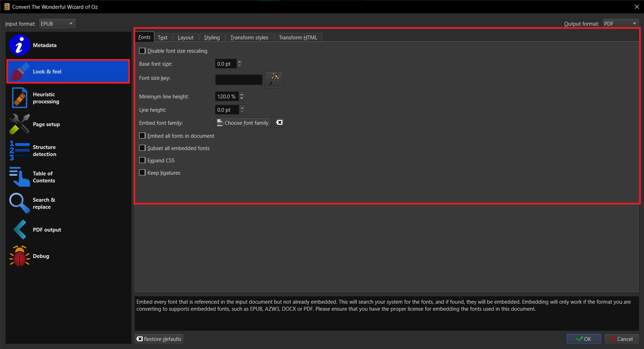
Task: Select the Look & feel paintbrush icon
Action: (20, 72)
